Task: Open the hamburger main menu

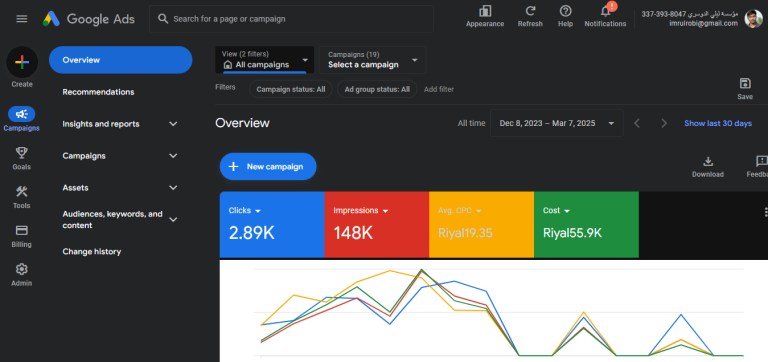Action: click(x=22, y=19)
